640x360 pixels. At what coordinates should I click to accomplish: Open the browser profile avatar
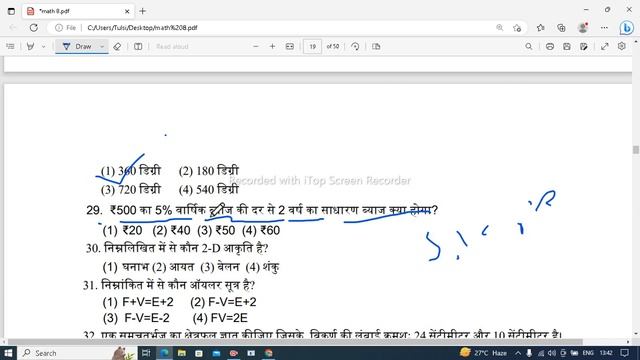[583, 28]
